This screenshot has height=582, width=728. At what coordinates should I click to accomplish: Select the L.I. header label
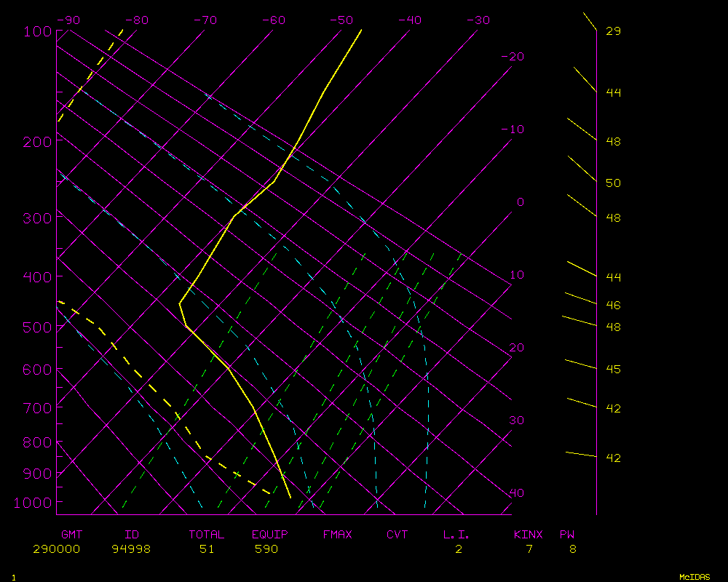click(456, 535)
